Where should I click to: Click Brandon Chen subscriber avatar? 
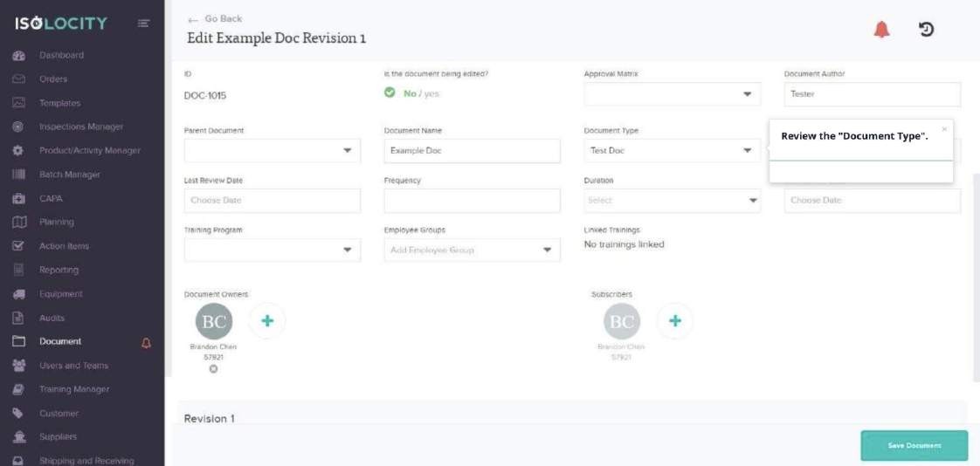622,321
